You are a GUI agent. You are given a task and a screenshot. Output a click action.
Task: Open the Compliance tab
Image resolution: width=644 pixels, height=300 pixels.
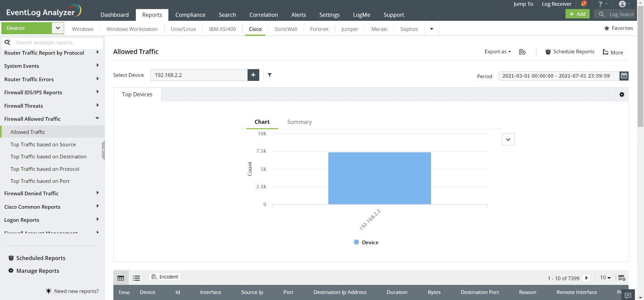tap(190, 15)
